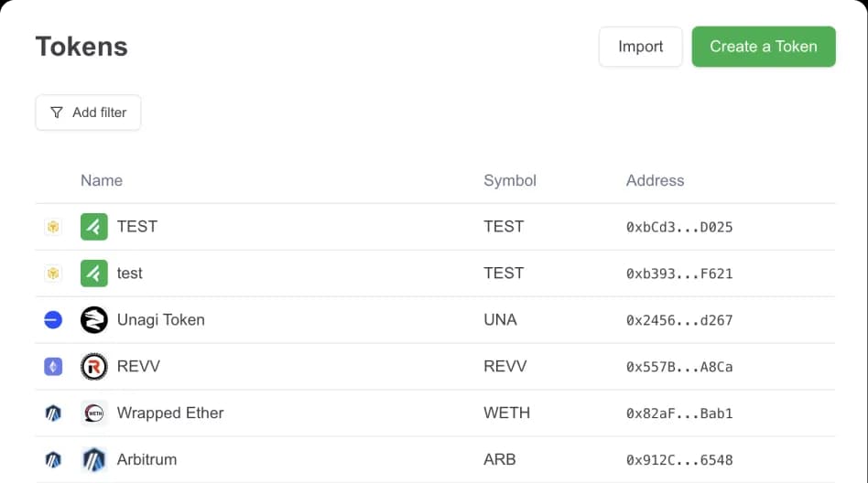Open the Add filter menu
The height and width of the screenshot is (483, 868).
point(88,113)
